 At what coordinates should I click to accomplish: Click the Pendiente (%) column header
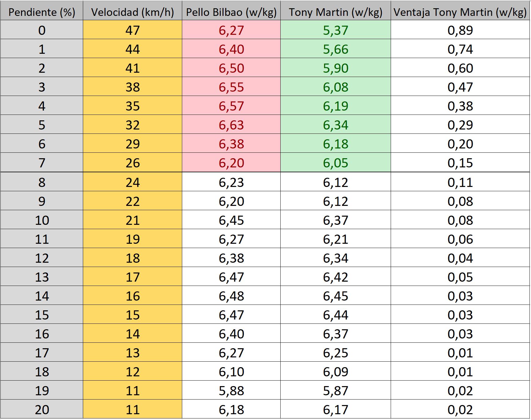(42, 12)
